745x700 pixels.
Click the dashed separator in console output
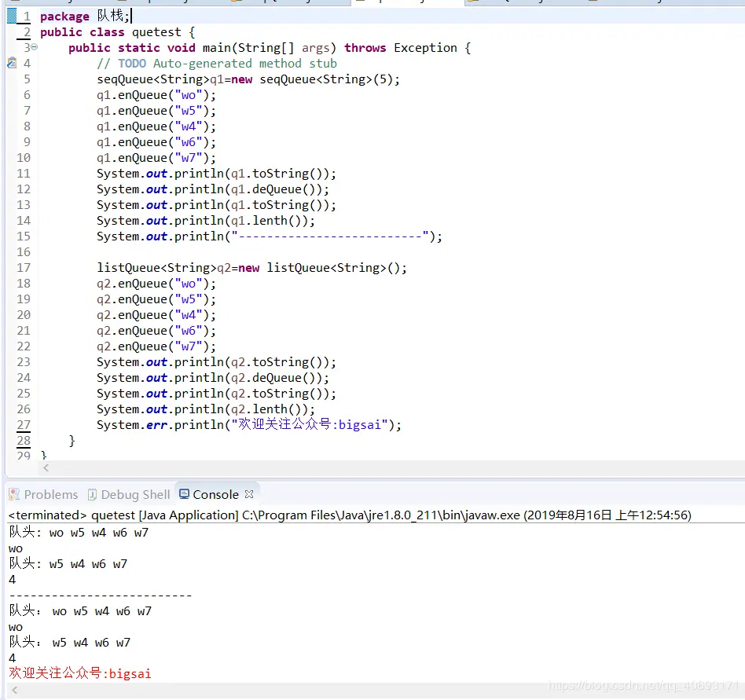pyautogui.click(x=101, y=596)
